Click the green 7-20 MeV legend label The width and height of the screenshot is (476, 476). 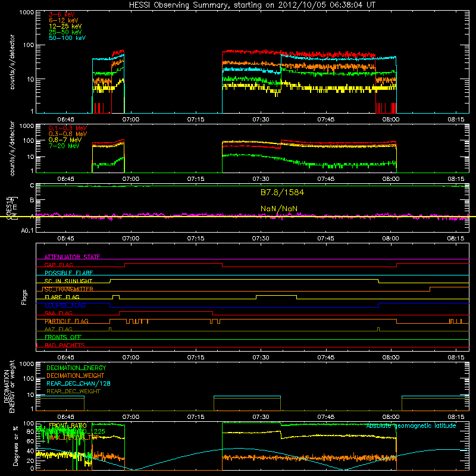coord(64,146)
